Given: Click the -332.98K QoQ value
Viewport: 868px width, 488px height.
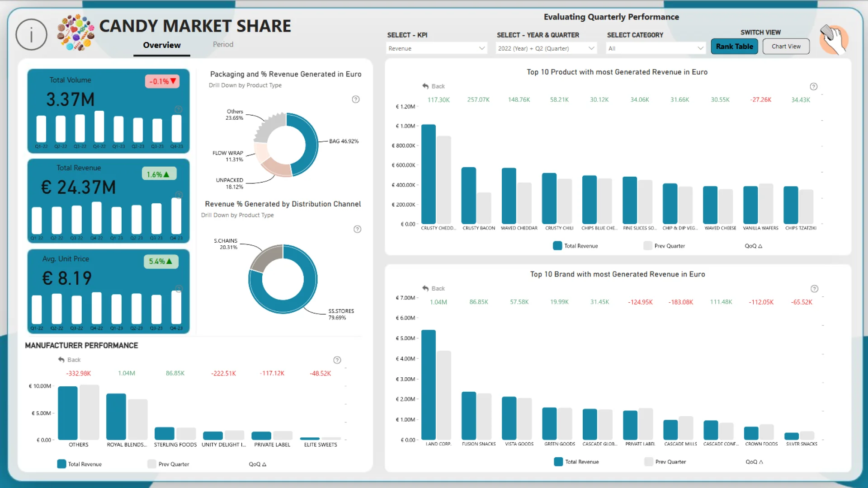Looking at the screenshot, I should pos(79,373).
